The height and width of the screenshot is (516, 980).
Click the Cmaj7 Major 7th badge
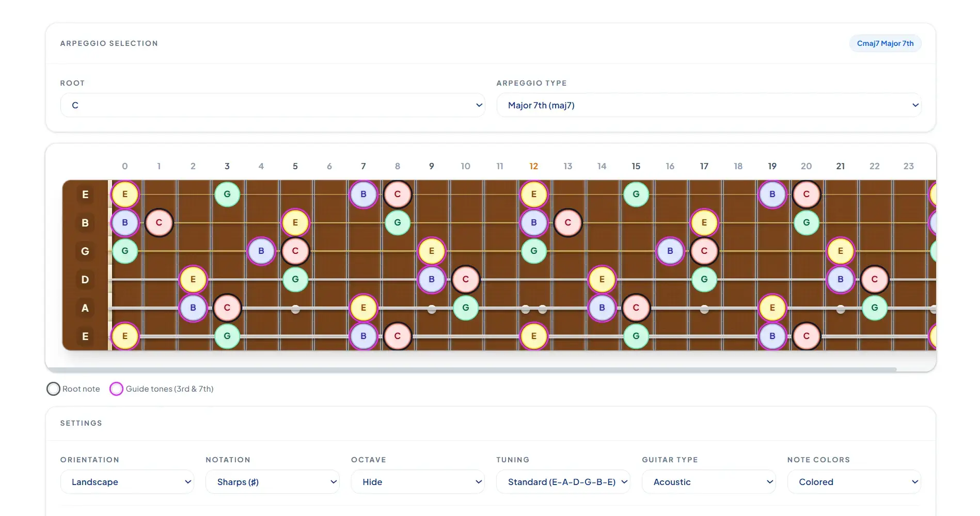[885, 43]
